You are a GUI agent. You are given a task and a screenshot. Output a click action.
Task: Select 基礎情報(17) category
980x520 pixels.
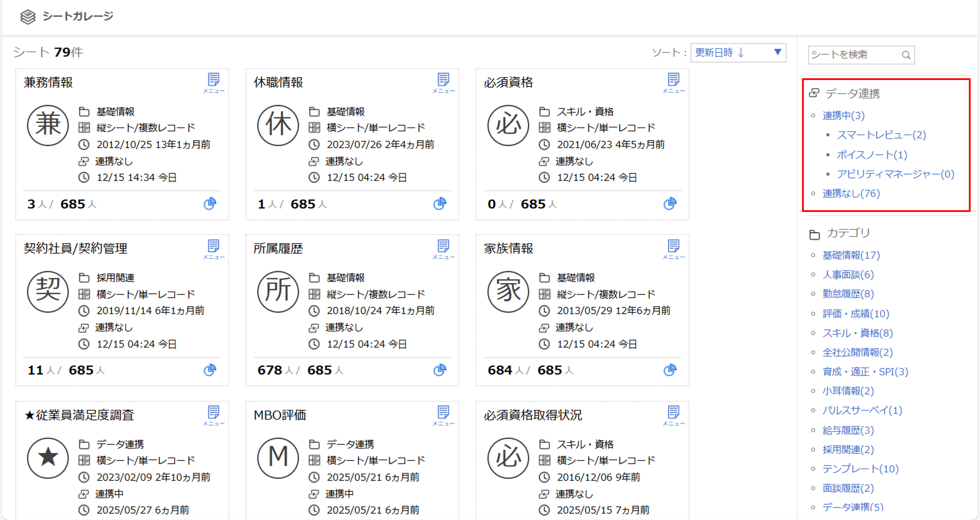click(851, 255)
